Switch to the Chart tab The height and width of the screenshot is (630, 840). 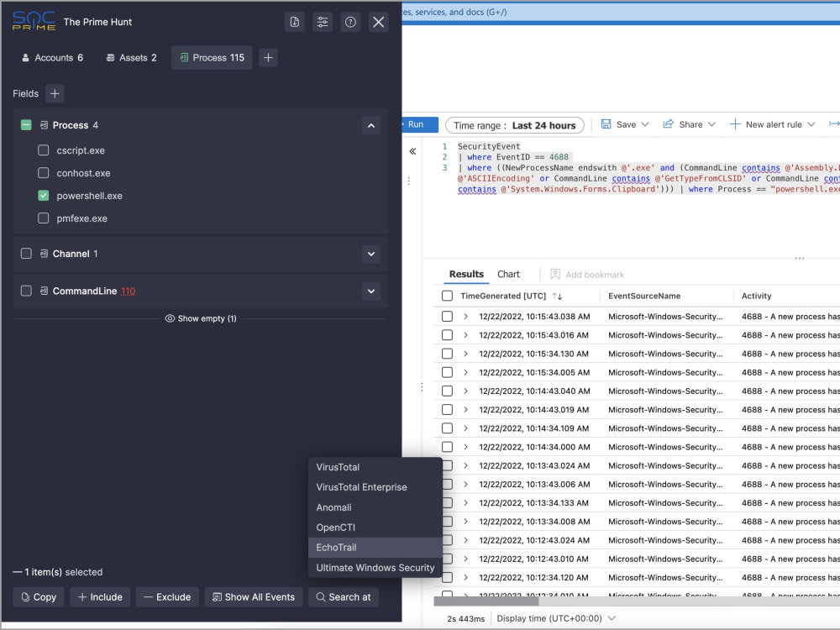point(508,275)
